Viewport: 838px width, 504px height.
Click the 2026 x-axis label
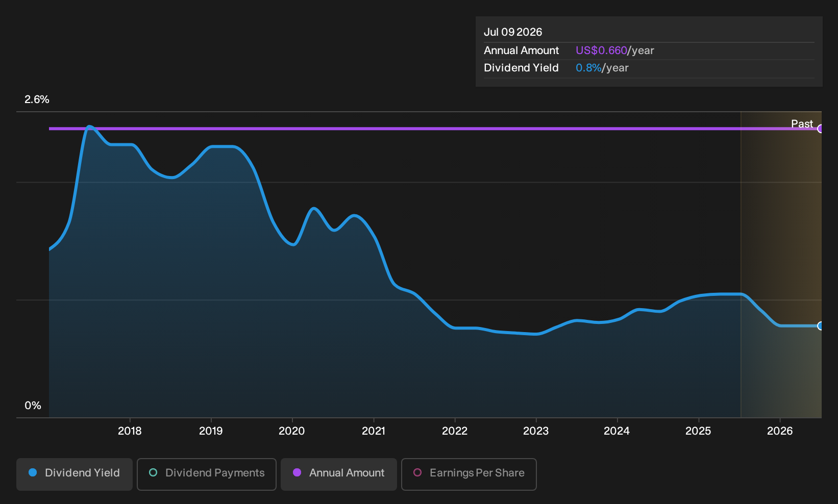pos(780,431)
